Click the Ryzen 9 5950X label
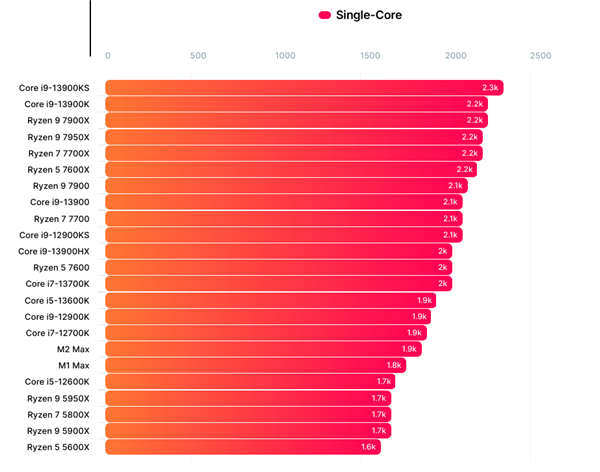This screenshot has height=472, width=600. (x=58, y=399)
